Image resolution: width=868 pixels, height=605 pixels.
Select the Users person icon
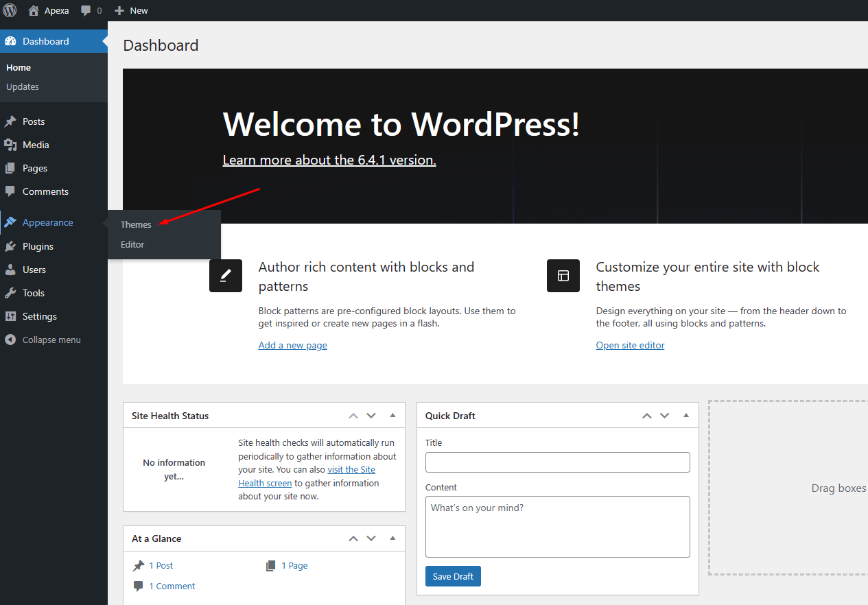click(x=10, y=270)
